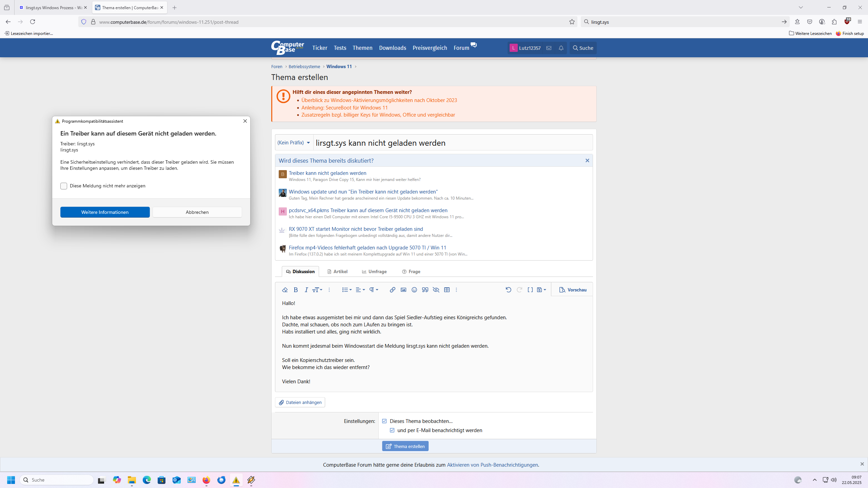Screen dimensions: 868x488
Task: Toggle 'und per E-Mail benachrichtigt werden'
Action: click(x=392, y=430)
